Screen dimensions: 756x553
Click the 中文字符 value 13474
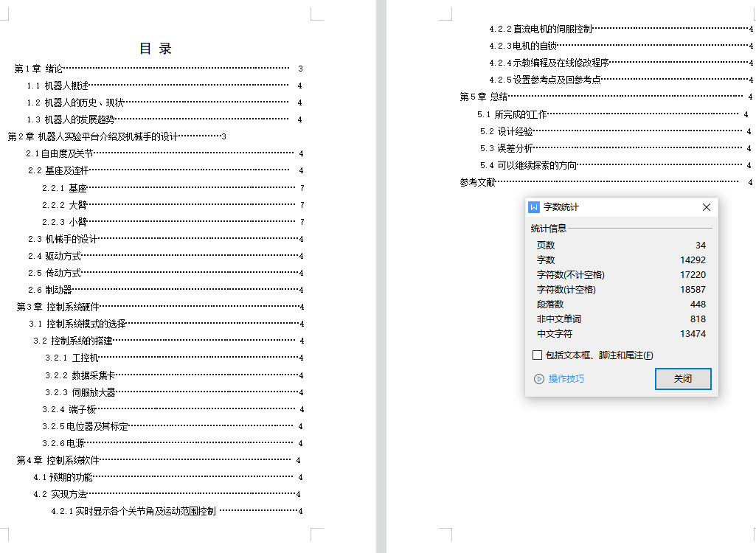pyautogui.click(x=693, y=334)
